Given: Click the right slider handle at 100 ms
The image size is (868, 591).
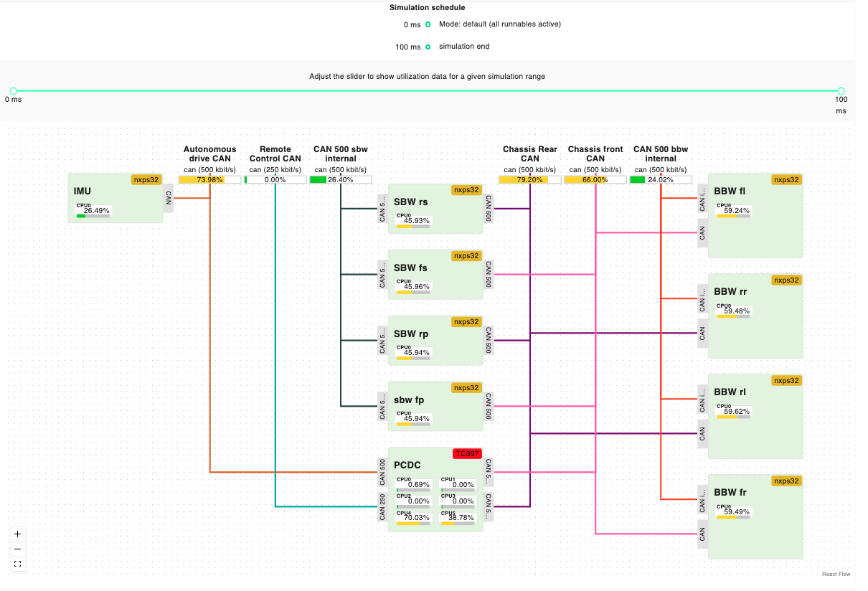Looking at the screenshot, I should [841, 91].
